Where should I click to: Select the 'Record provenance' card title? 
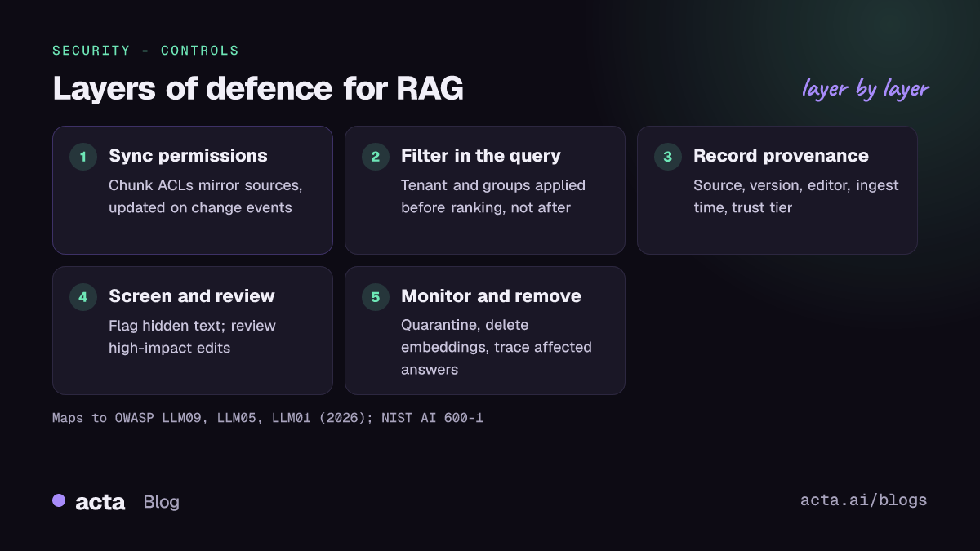click(781, 156)
